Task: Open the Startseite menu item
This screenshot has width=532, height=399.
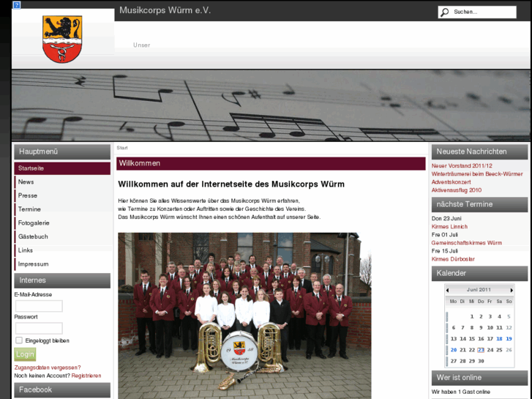Action: click(x=62, y=168)
